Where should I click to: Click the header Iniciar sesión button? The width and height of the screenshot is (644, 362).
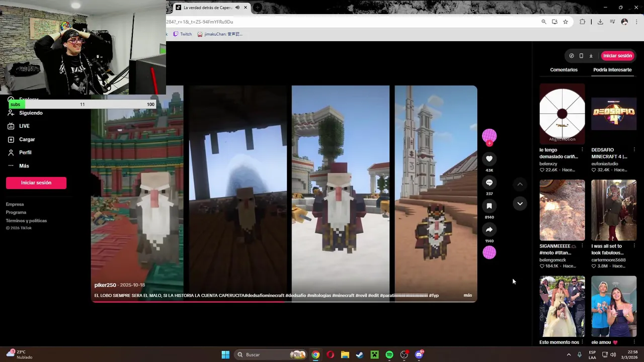point(617,56)
